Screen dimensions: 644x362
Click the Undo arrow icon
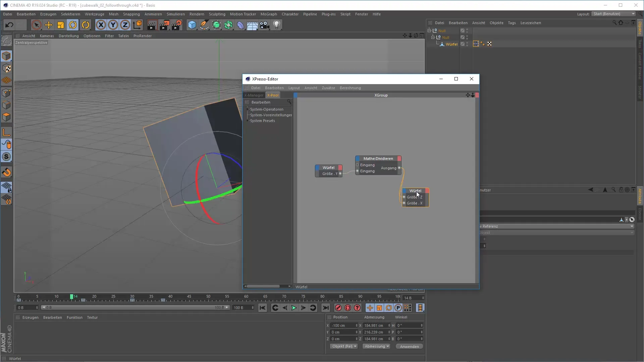[9, 25]
